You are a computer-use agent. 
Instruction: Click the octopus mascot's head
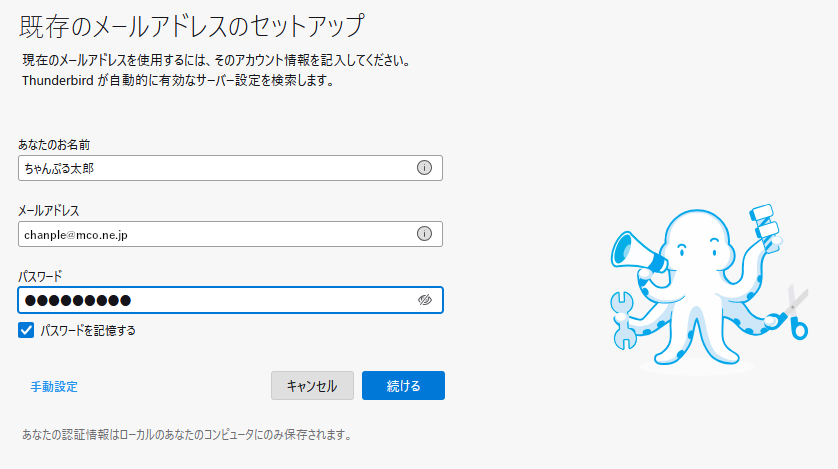(x=697, y=240)
